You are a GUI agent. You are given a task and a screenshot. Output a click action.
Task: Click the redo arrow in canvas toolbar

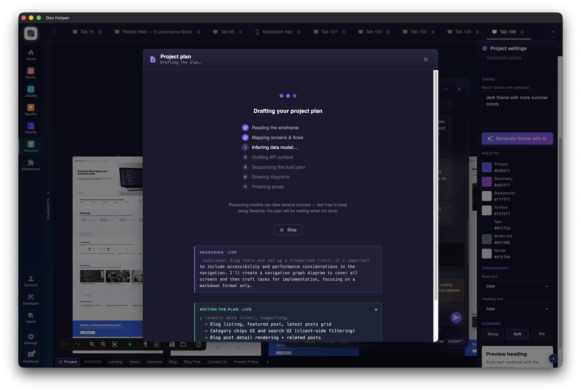(77, 344)
